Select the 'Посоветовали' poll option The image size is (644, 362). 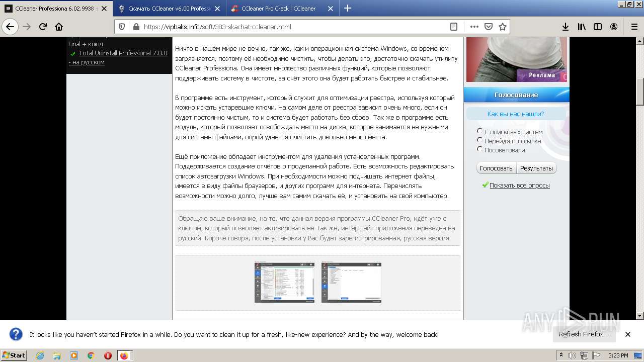[480, 149]
